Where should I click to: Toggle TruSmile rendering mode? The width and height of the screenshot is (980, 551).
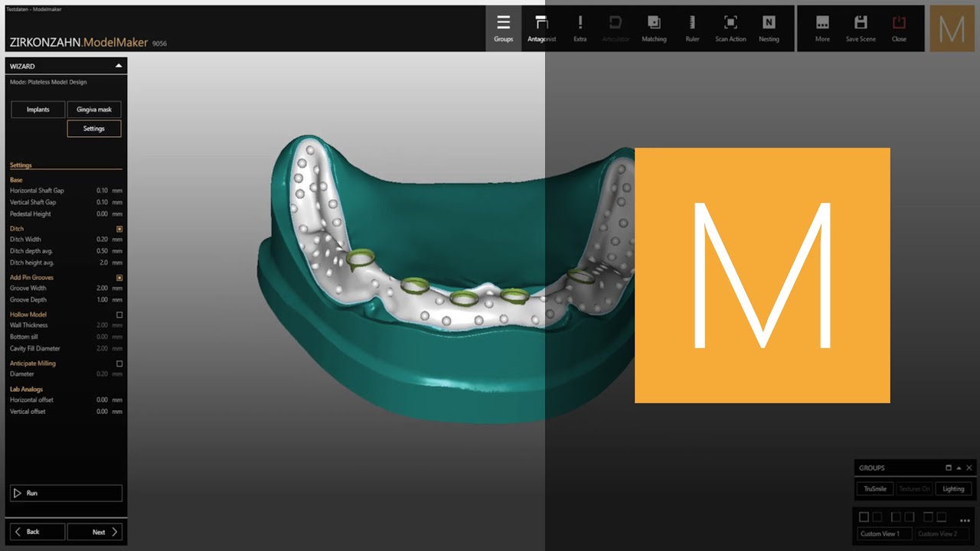click(875, 488)
